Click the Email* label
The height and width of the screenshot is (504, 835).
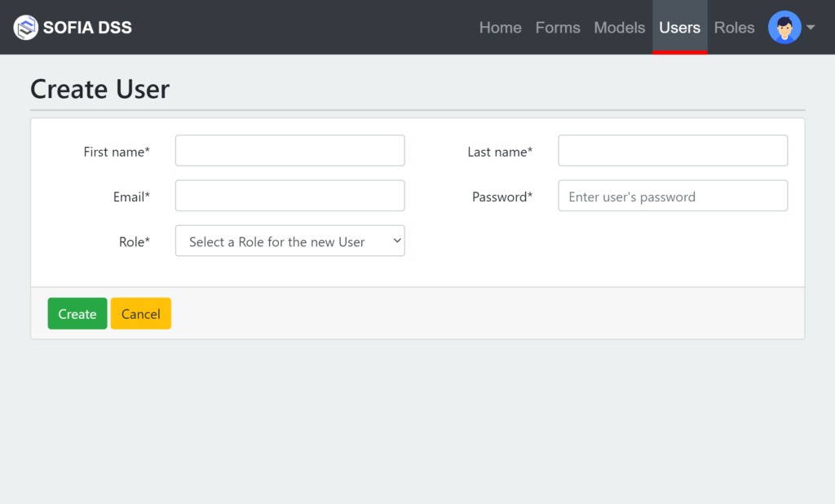click(131, 197)
